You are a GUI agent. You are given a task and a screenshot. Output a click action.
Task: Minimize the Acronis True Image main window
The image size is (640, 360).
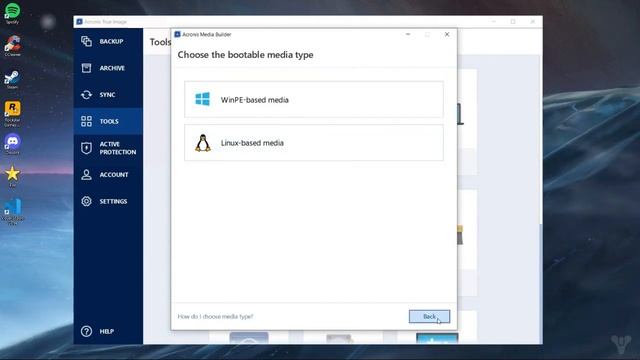[x=493, y=22]
